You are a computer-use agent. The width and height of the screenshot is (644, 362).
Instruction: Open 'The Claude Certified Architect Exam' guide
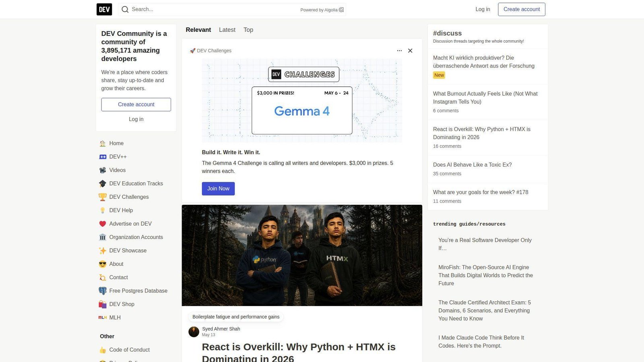point(485,311)
